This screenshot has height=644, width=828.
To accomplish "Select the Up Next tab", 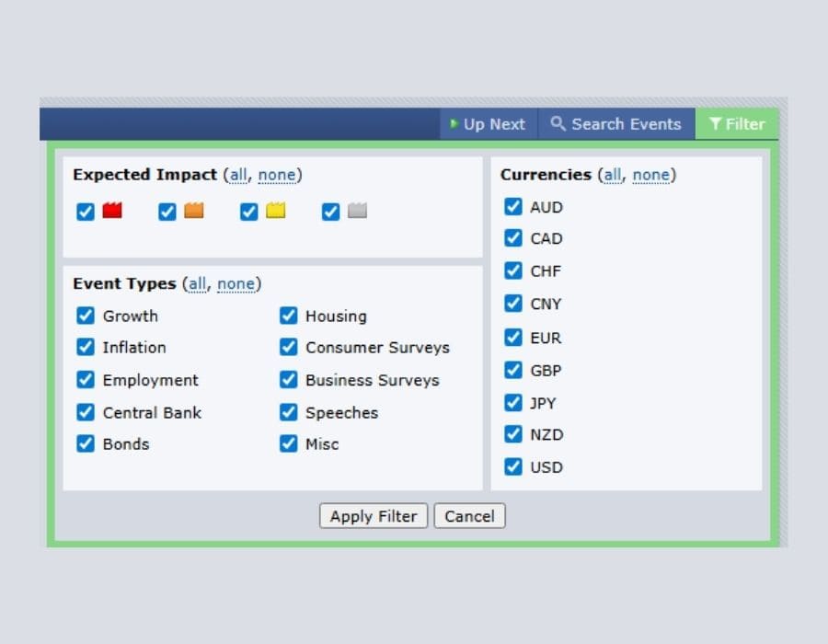I will coord(489,124).
